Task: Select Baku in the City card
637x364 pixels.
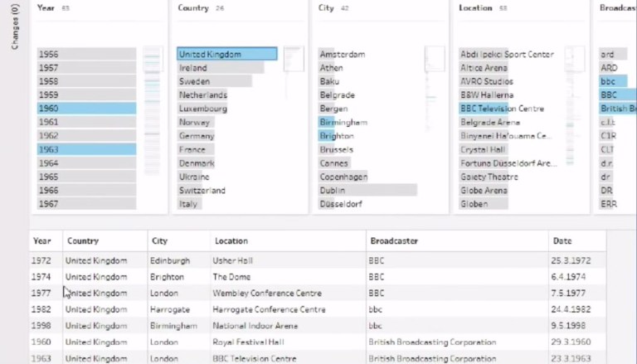Action: point(329,81)
